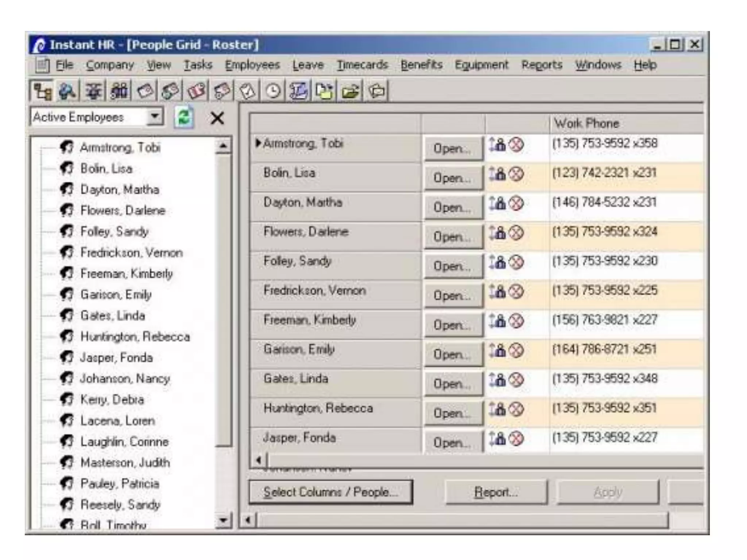
Task: Click the hierarchy tree toolbar icon
Action: click(x=42, y=91)
